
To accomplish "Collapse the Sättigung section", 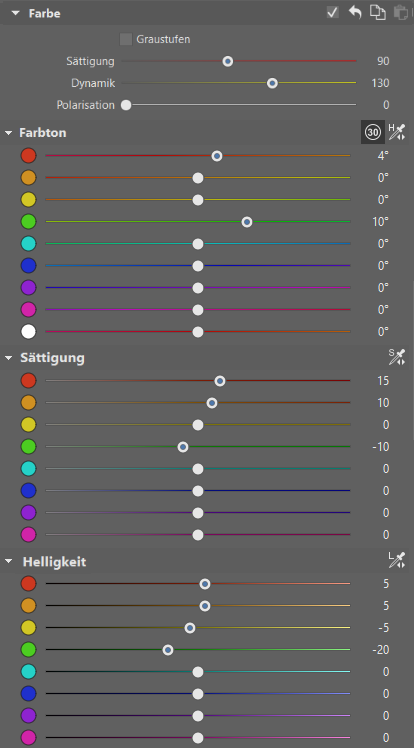I will pyautogui.click(x=8, y=358).
